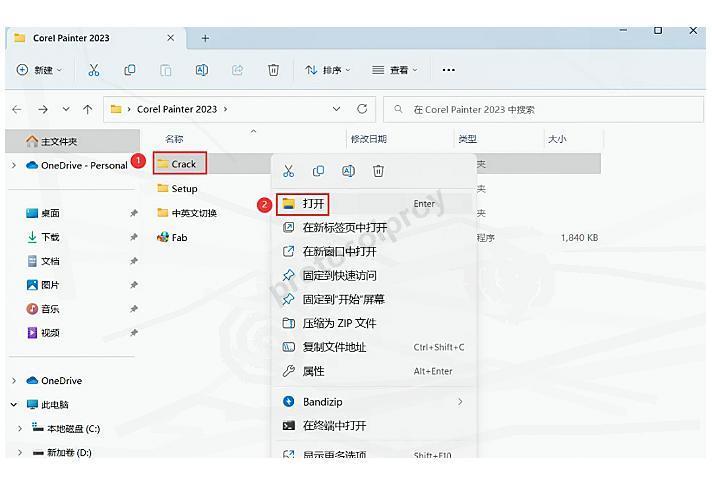Select Home (主文件夹) in the sidebar
The height and width of the screenshot is (486, 712).
[73, 141]
